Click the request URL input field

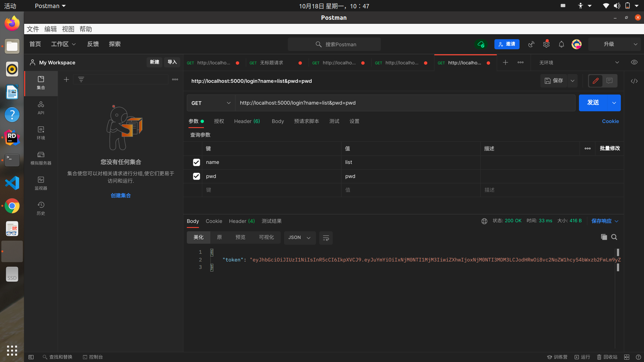tap(405, 103)
